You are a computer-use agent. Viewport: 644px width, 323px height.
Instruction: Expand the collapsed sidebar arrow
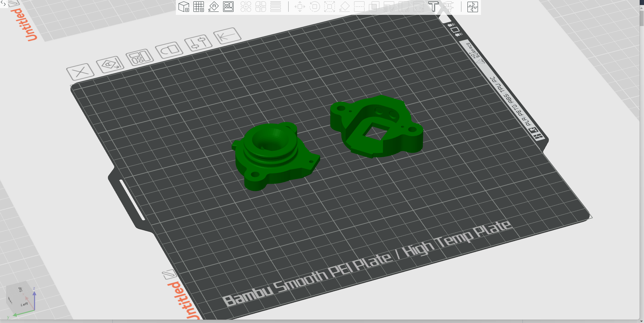pyautogui.click(x=4, y=3)
